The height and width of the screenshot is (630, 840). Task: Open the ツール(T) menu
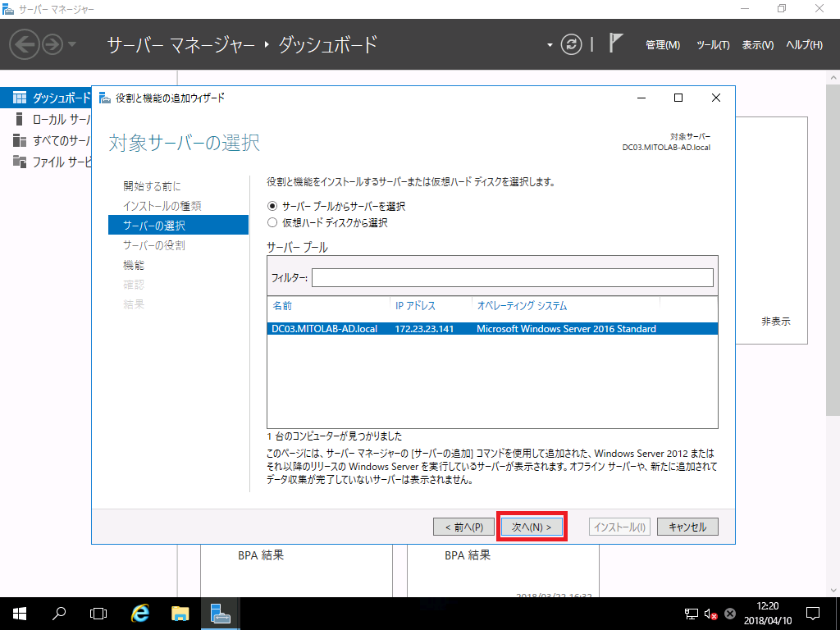(712, 45)
